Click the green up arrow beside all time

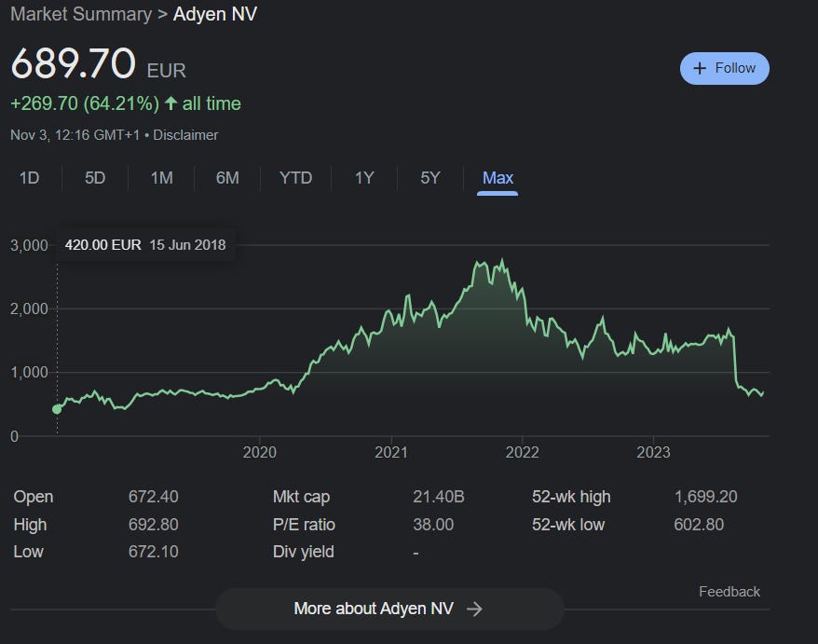pos(170,103)
